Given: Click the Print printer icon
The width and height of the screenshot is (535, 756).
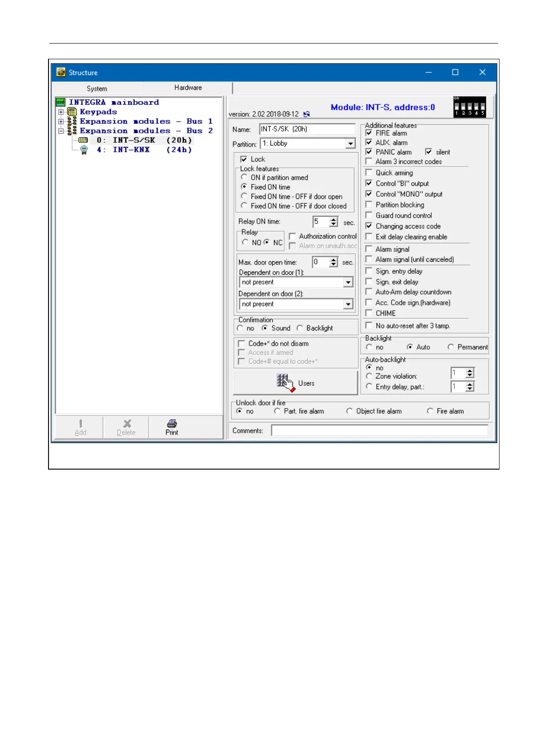Looking at the screenshot, I should pos(172,423).
